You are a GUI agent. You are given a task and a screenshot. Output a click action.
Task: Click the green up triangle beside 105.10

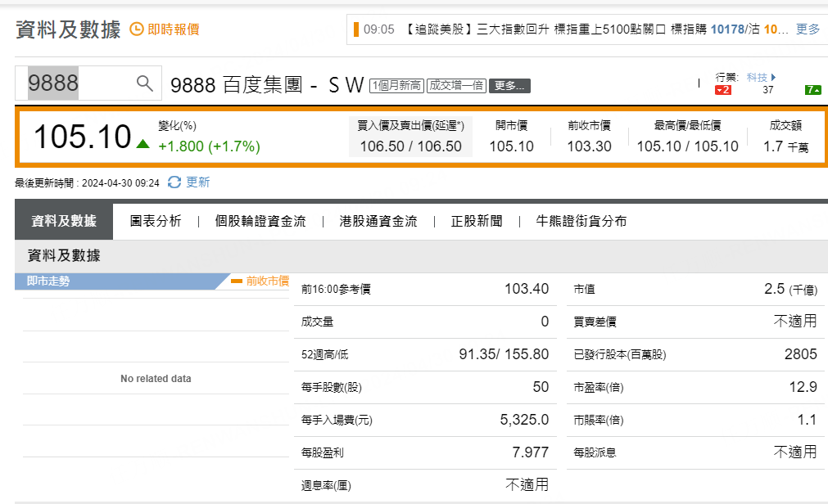143,143
